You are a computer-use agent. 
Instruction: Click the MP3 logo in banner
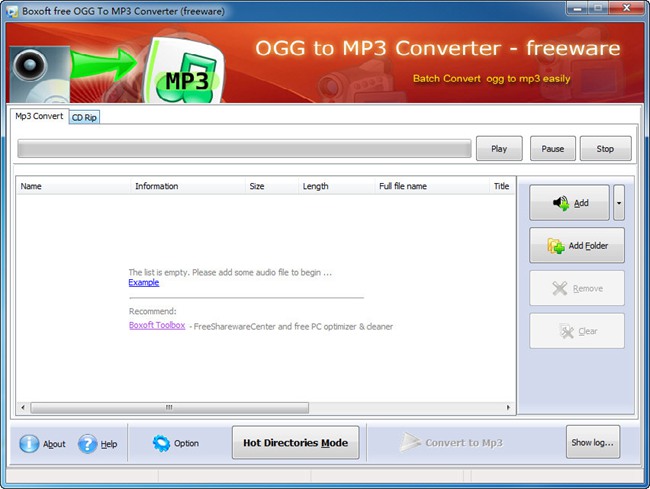tap(185, 71)
